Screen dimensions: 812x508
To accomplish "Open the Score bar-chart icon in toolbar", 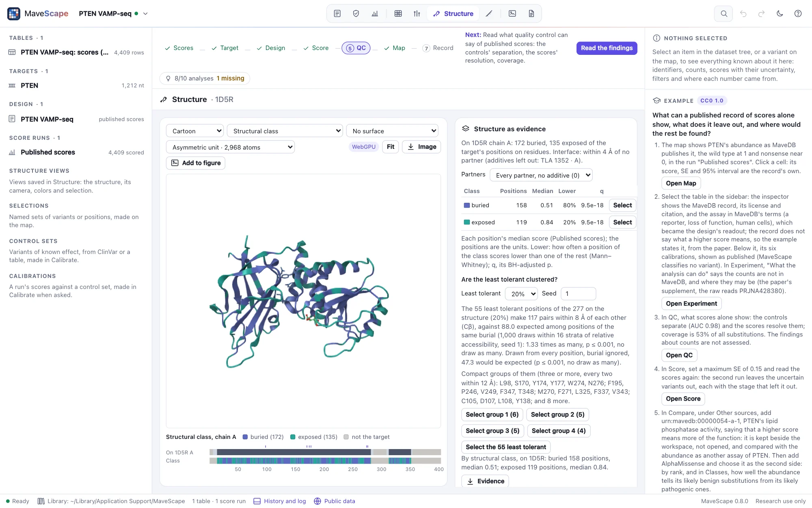I will pyautogui.click(x=375, y=13).
